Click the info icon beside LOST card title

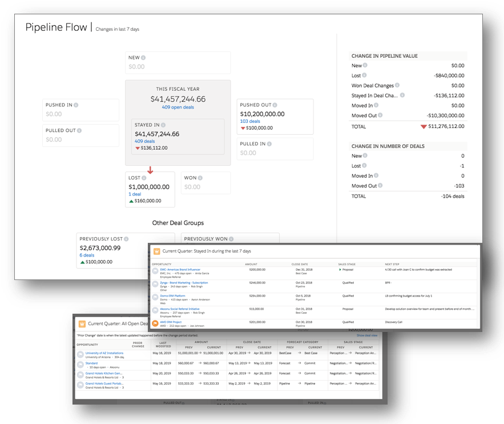point(144,178)
